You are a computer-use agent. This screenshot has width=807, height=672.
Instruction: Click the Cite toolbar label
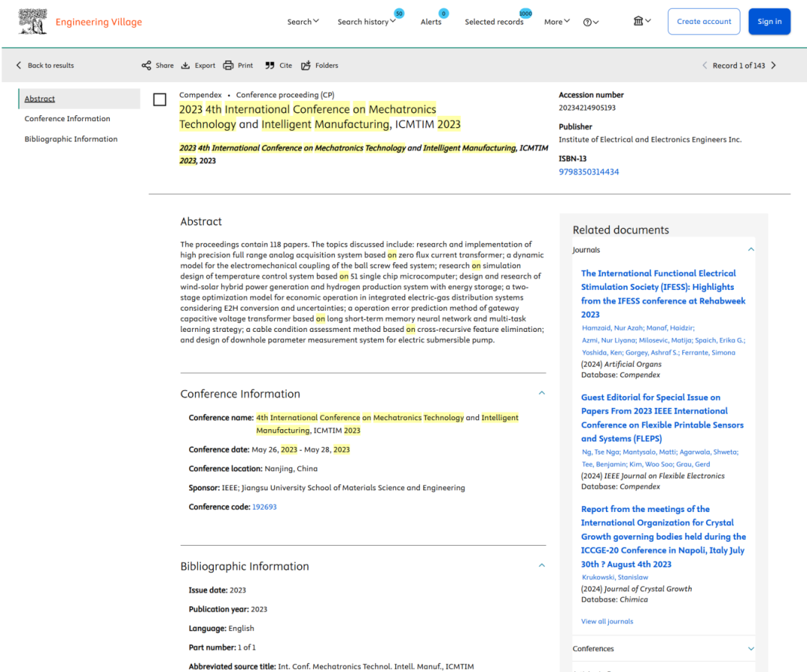point(285,65)
